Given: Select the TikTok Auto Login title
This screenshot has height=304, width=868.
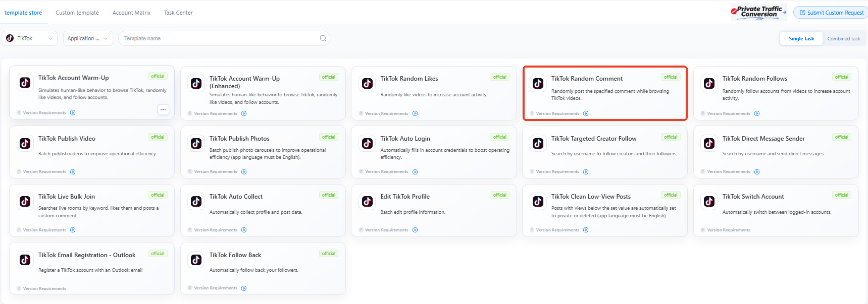Looking at the screenshot, I should pos(405,139).
